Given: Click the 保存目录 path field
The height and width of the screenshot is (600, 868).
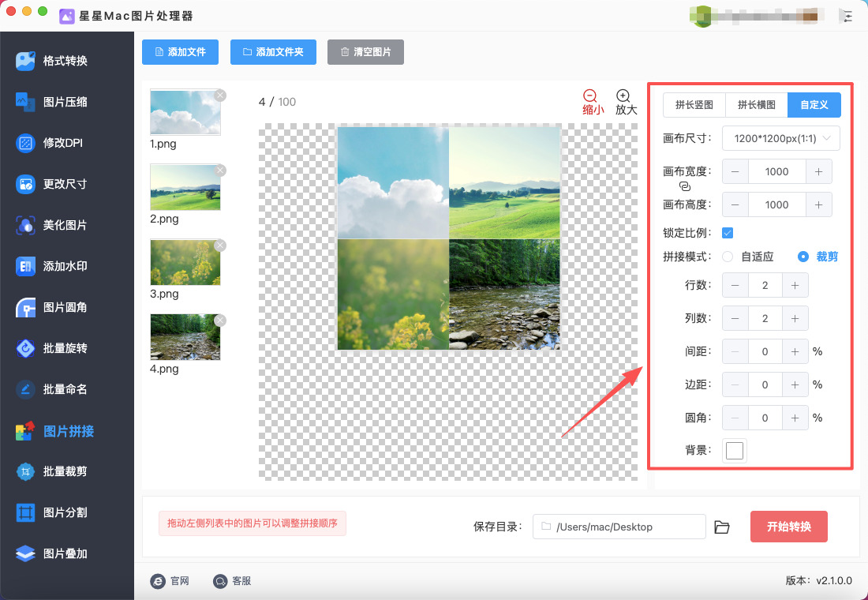Looking at the screenshot, I should point(619,527).
